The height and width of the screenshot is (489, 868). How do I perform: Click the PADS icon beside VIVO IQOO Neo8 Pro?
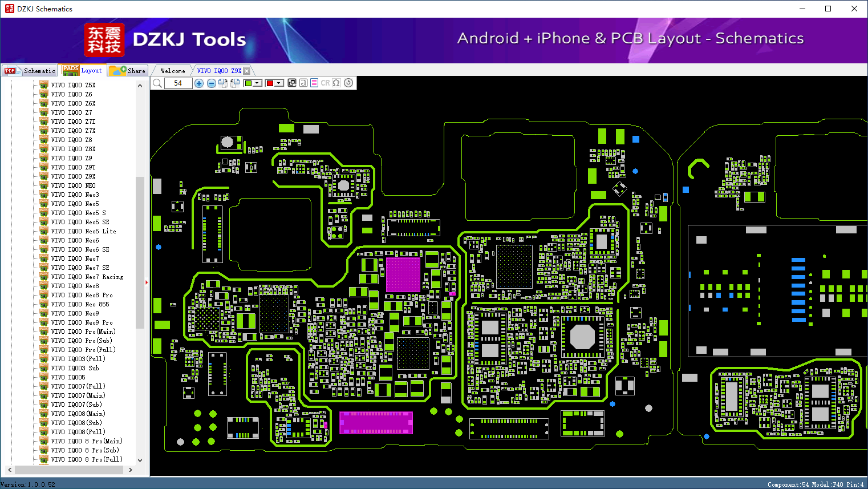tap(44, 295)
